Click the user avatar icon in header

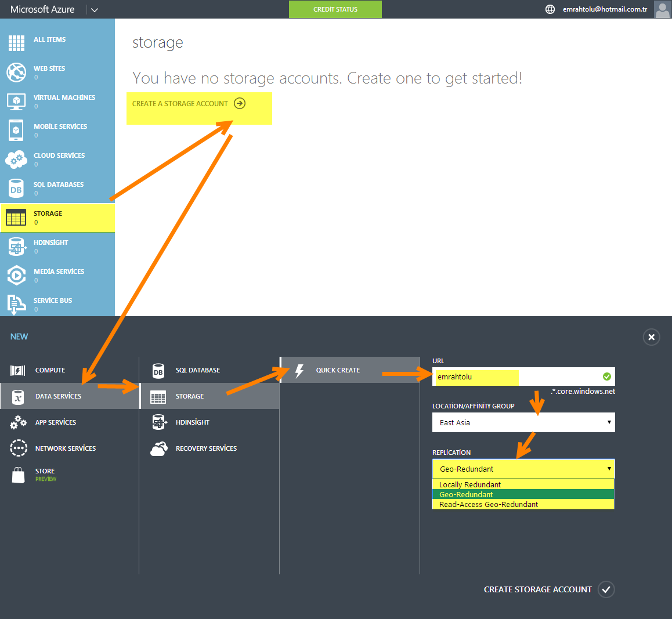pos(663,9)
